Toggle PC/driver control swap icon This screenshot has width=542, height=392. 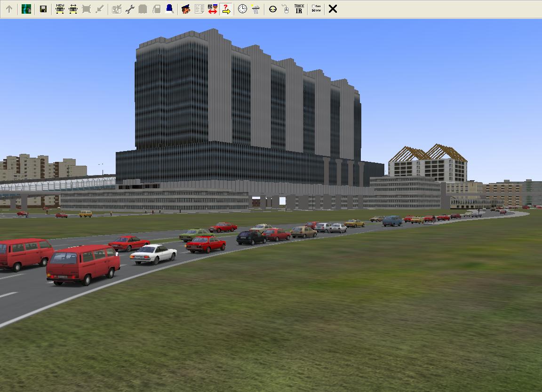tap(213, 9)
